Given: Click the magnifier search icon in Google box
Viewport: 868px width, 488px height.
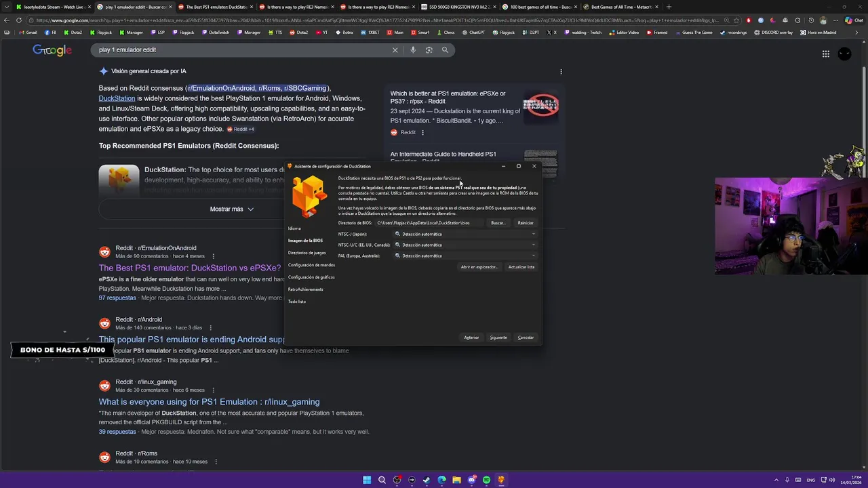Looking at the screenshot, I should tap(445, 49).
